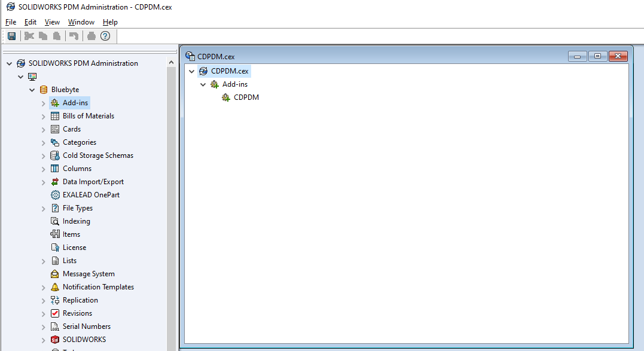This screenshot has width=644, height=351.
Task: Click the Serial Numbers icon
Action: (x=54, y=326)
